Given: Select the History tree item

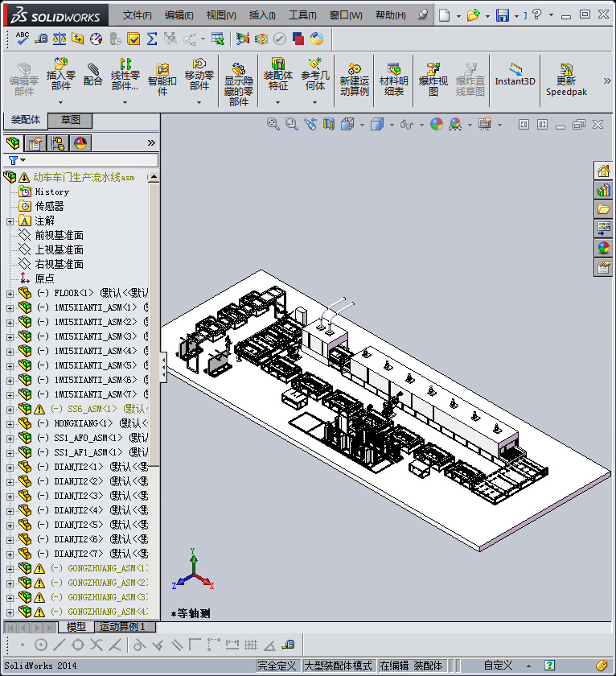Looking at the screenshot, I should click(x=51, y=192).
